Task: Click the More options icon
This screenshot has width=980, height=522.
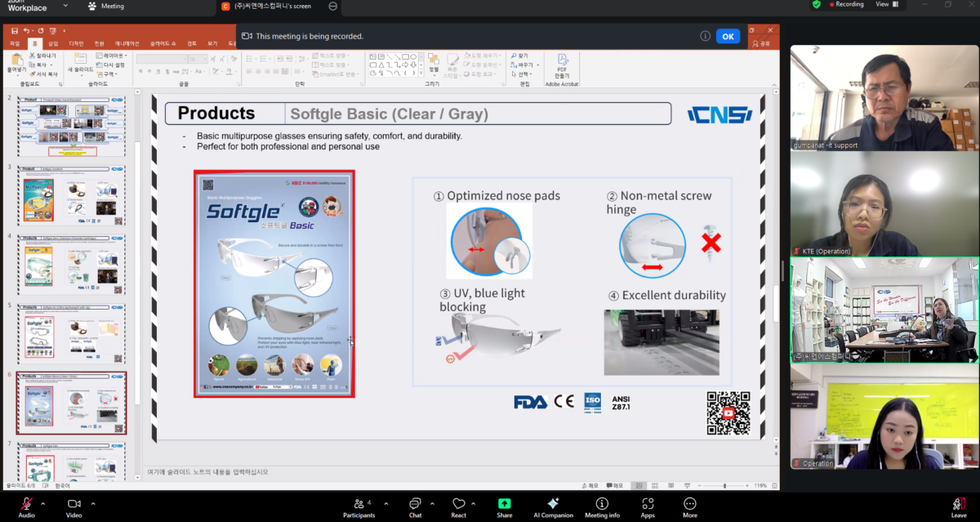Action: [x=690, y=504]
